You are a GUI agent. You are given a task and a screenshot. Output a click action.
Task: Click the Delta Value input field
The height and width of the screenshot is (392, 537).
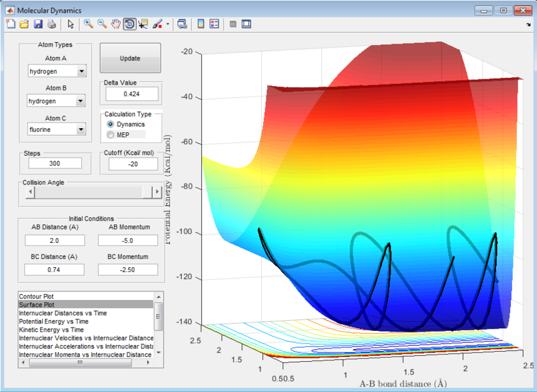point(132,94)
